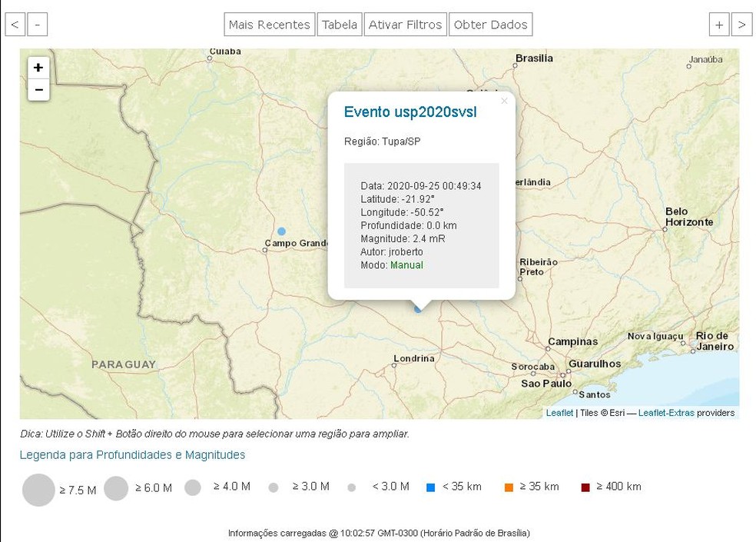The image size is (756, 542).
Task: Expand Legenda para Profundidades e Magnitudes
Action: click(x=132, y=455)
